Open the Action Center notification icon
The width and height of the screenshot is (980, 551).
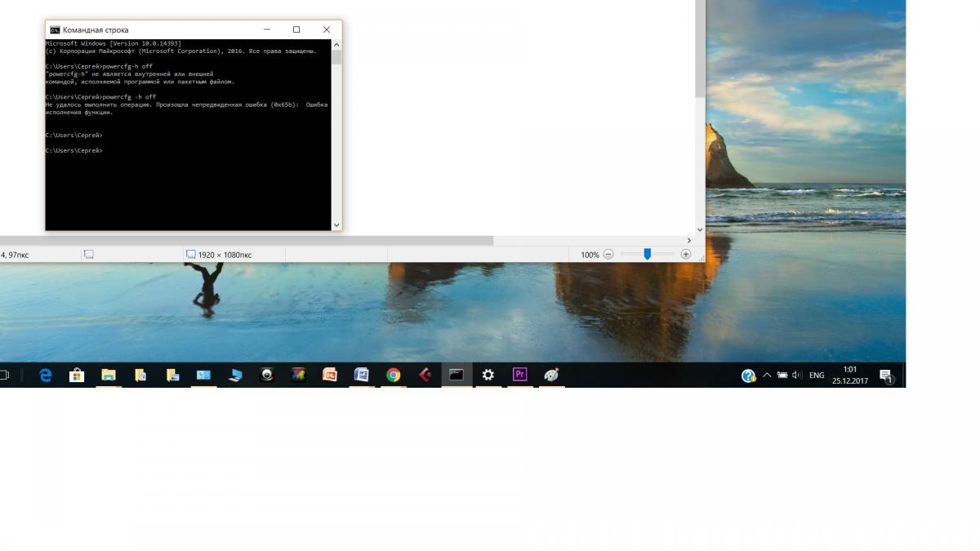[x=886, y=376]
